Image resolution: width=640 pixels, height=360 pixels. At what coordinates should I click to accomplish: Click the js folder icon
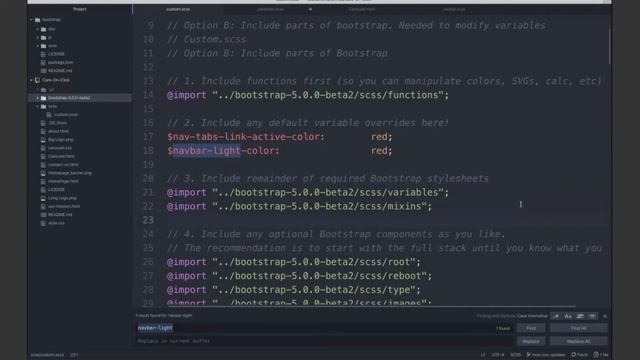(x=44, y=38)
